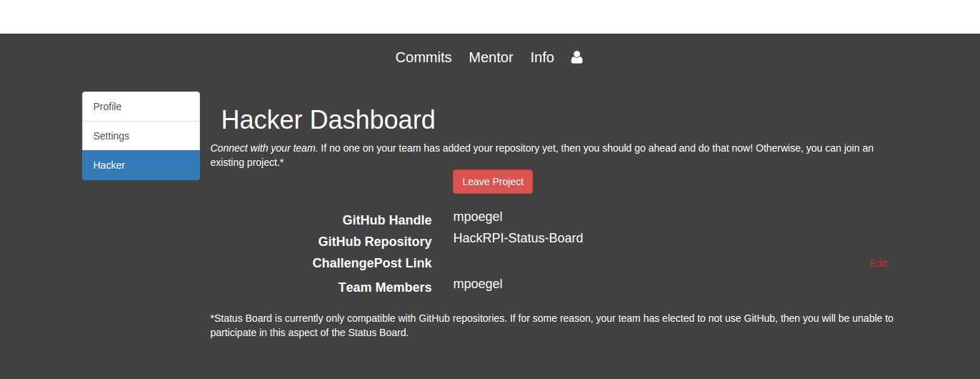Click the Team Members label
Viewport: 980px width, 379px height.
pyautogui.click(x=384, y=287)
